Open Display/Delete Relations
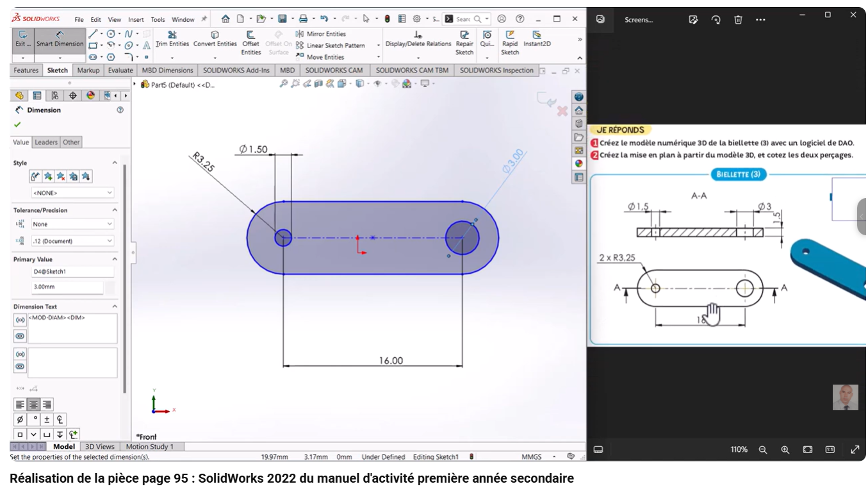 pyautogui.click(x=418, y=39)
